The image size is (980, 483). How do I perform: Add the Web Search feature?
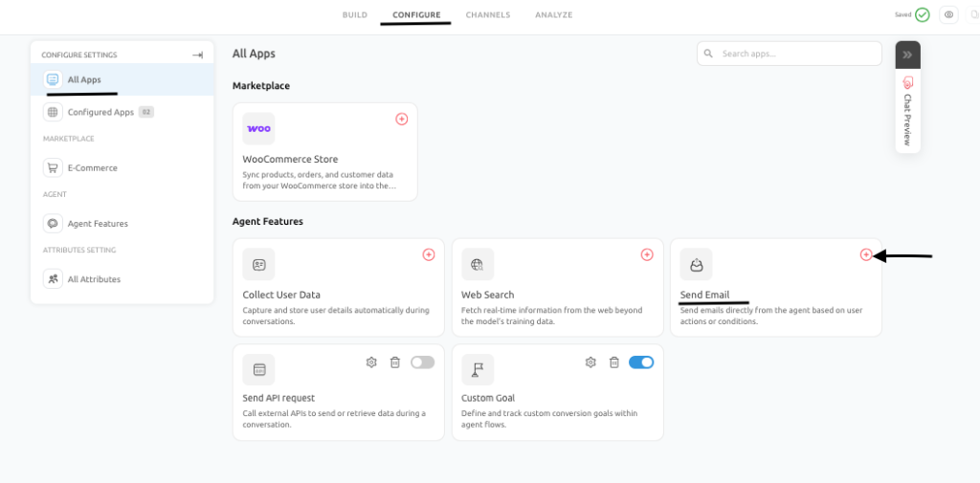coord(647,254)
